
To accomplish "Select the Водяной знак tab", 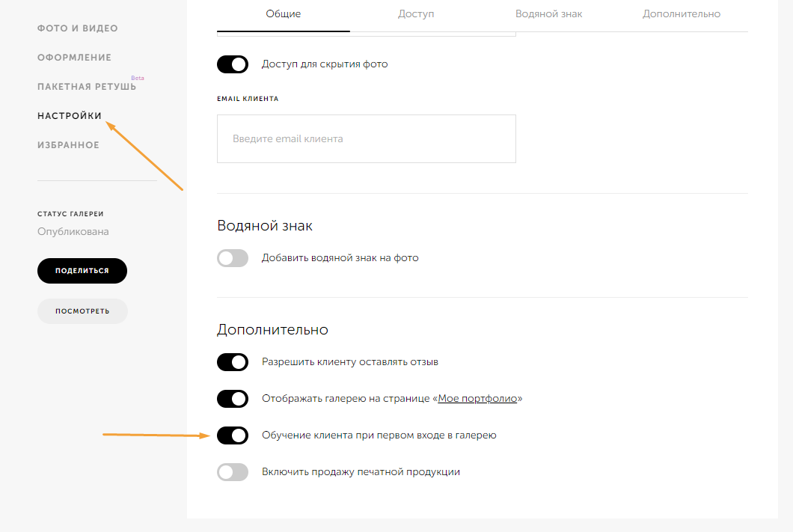I will (548, 14).
